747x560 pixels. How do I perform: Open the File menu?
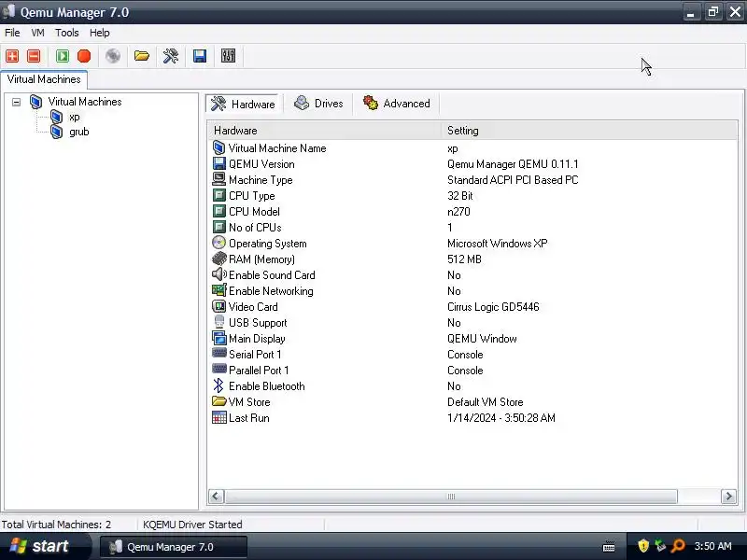12,33
